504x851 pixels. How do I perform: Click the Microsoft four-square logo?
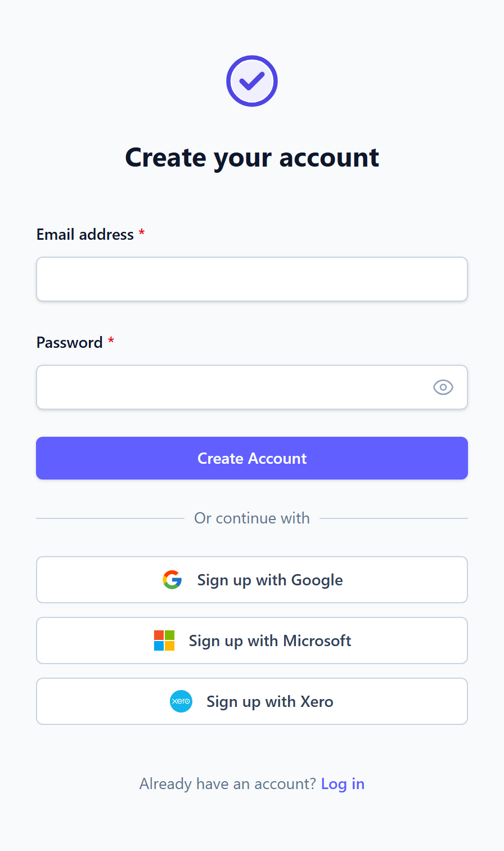tap(163, 641)
